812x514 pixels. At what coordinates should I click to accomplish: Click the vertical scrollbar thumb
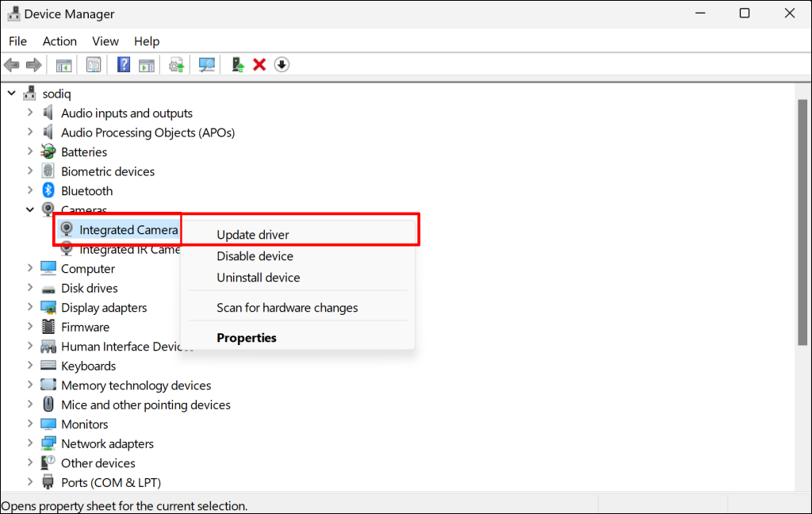(802, 222)
